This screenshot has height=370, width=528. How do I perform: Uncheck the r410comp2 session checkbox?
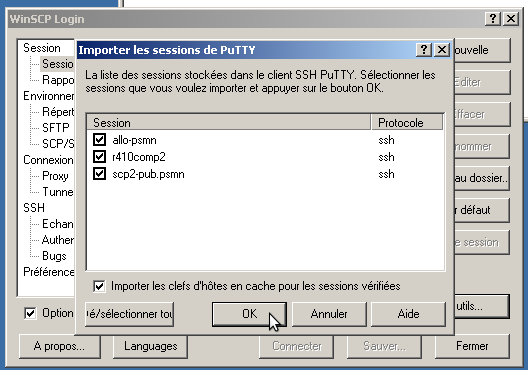99,157
